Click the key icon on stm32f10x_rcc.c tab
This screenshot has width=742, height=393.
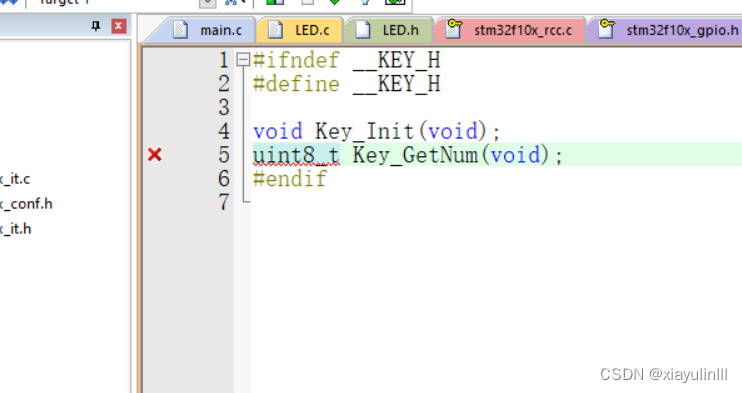coord(454,29)
